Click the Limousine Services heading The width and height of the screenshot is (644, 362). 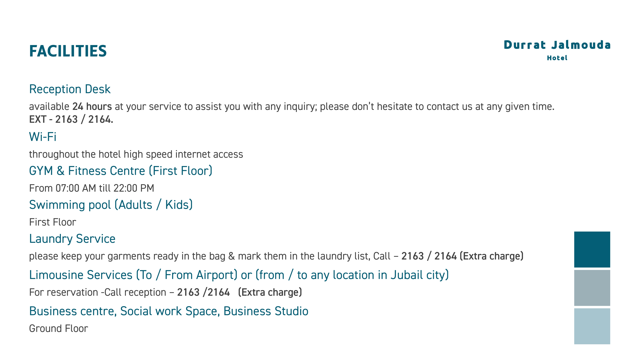[x=239, y=275]
